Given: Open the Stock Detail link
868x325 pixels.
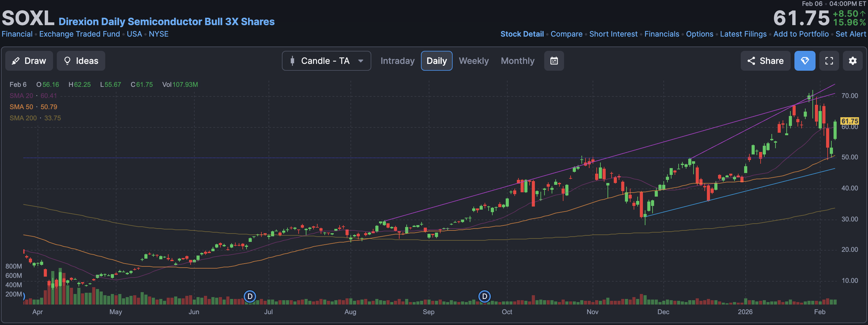Looking at the screenshot, I should (522, 34).
